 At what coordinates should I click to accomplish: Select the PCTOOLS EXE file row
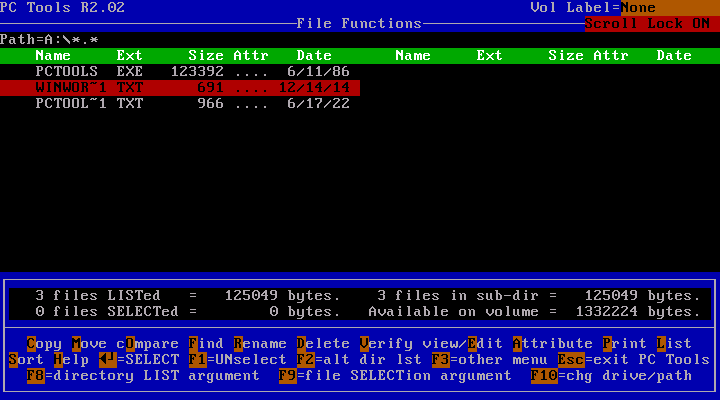click(x=180, y=72)
